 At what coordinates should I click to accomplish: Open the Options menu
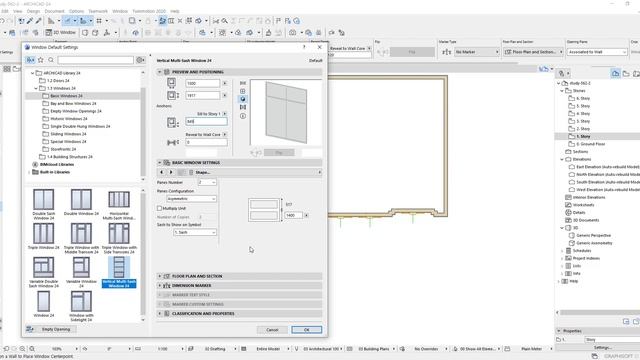coord(76,11)
